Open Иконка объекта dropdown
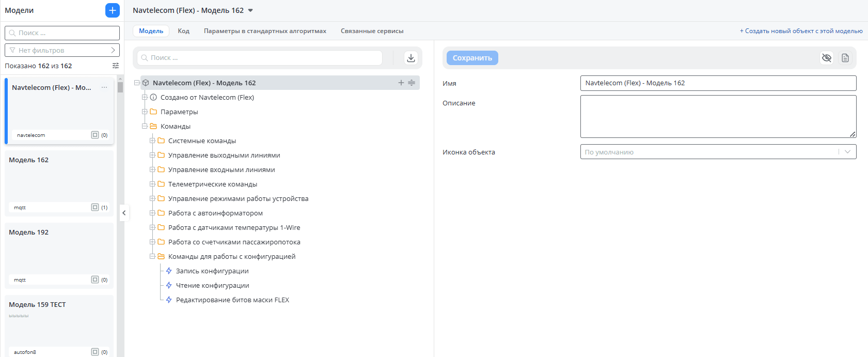Screen dimensions: 868x357 point(718,152)
